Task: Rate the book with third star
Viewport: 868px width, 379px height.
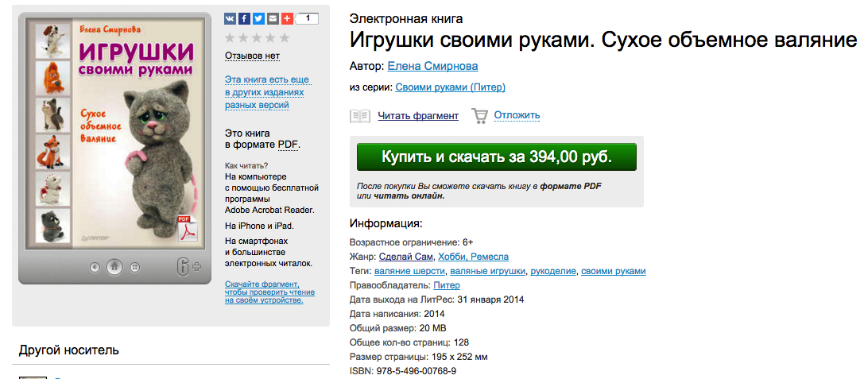Action: 258,37
